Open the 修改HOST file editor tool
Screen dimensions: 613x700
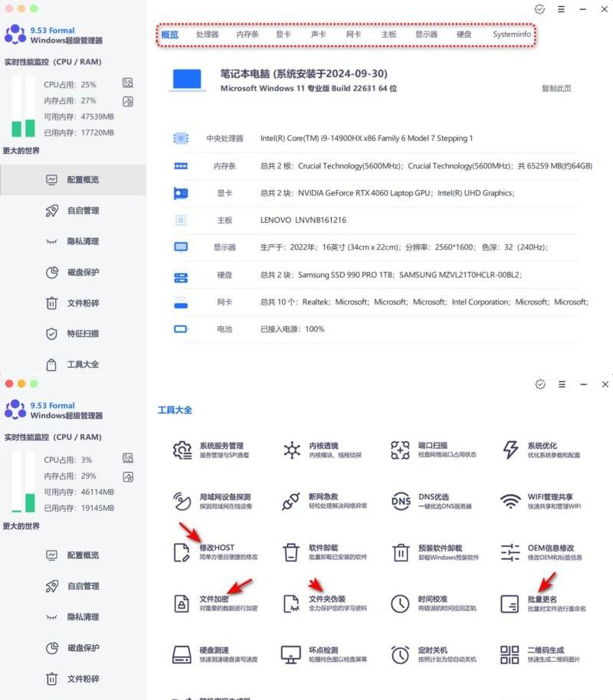pyautogui.click(x=182, y=552)
